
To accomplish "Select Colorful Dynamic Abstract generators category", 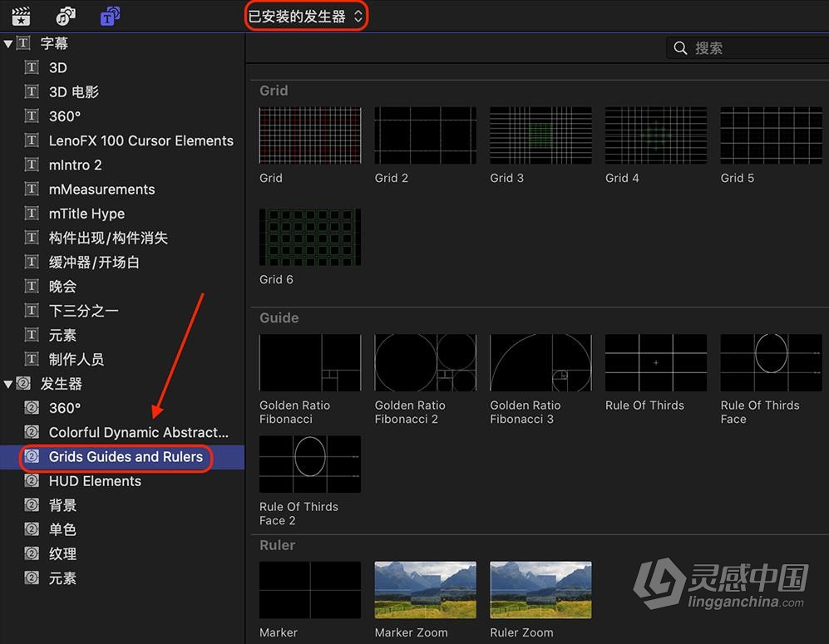I will [139, 432].
